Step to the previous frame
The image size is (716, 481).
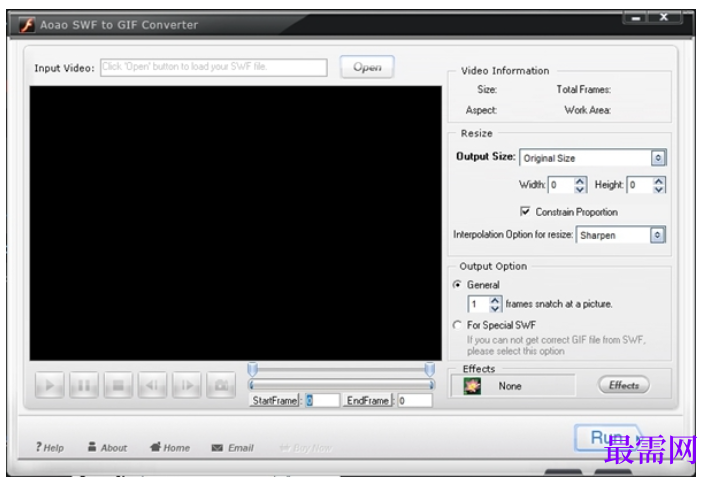pyautogui.click(x=152, y=385)
